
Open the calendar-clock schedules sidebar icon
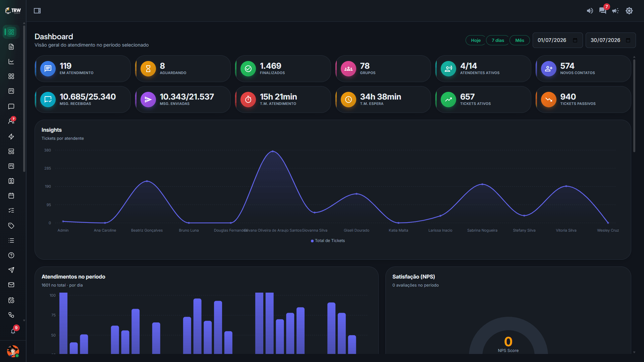tap(11, 300)
